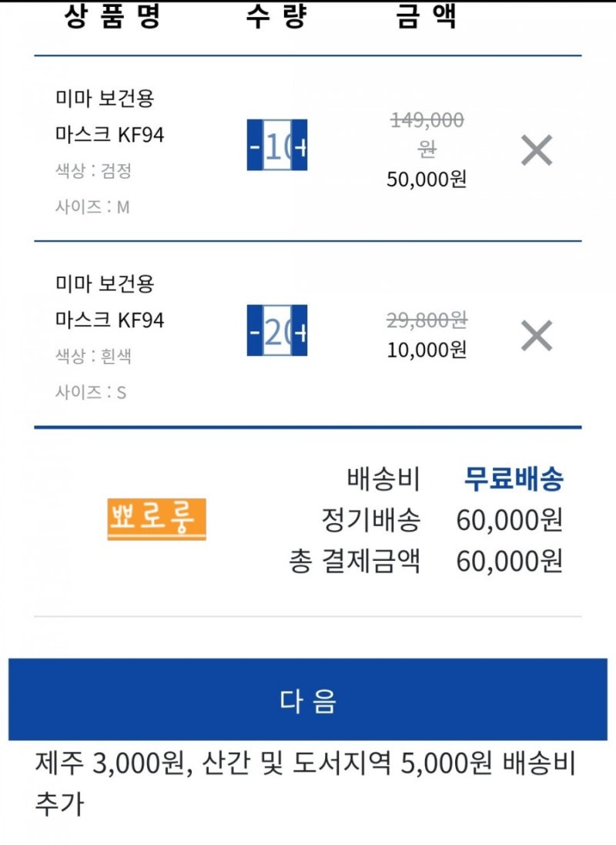Decrease quantity of the black 검정 mask
The height and width of the screenshot is (845, 616).
tap(255, 146)
